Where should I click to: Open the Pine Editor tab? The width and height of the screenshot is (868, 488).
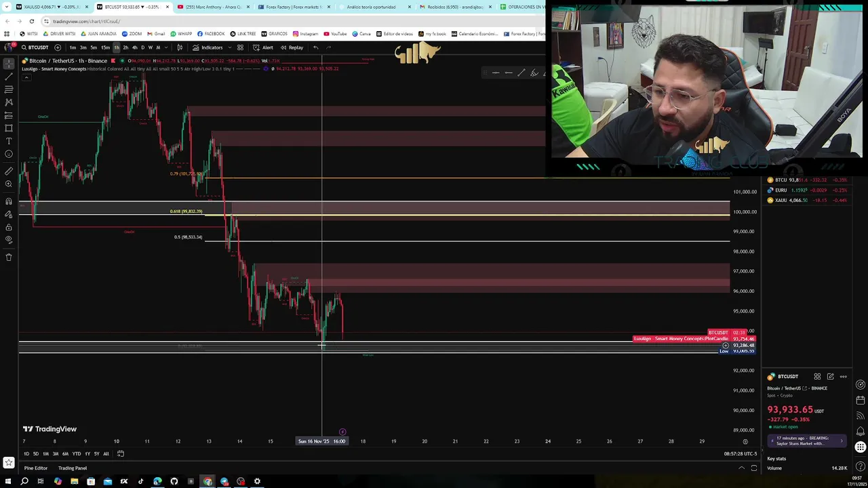click(36, 468)
